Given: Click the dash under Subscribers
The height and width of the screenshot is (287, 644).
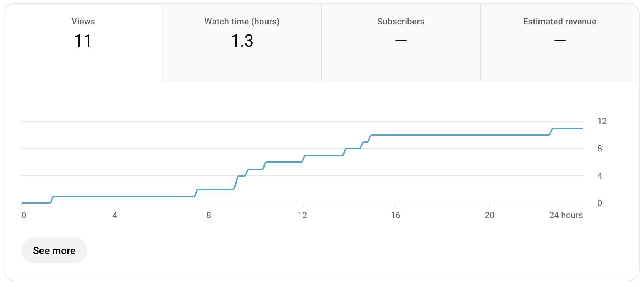Looking at the screenshot, I should (x=401, y=41).
